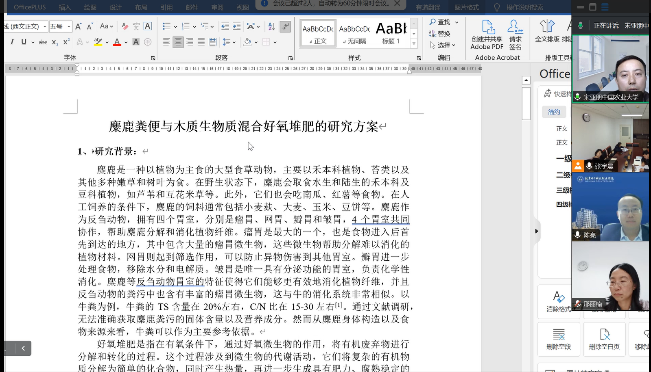651x372 pixels.
Task: Open the Design ribbon tab
Action: (x=115, y=7)
